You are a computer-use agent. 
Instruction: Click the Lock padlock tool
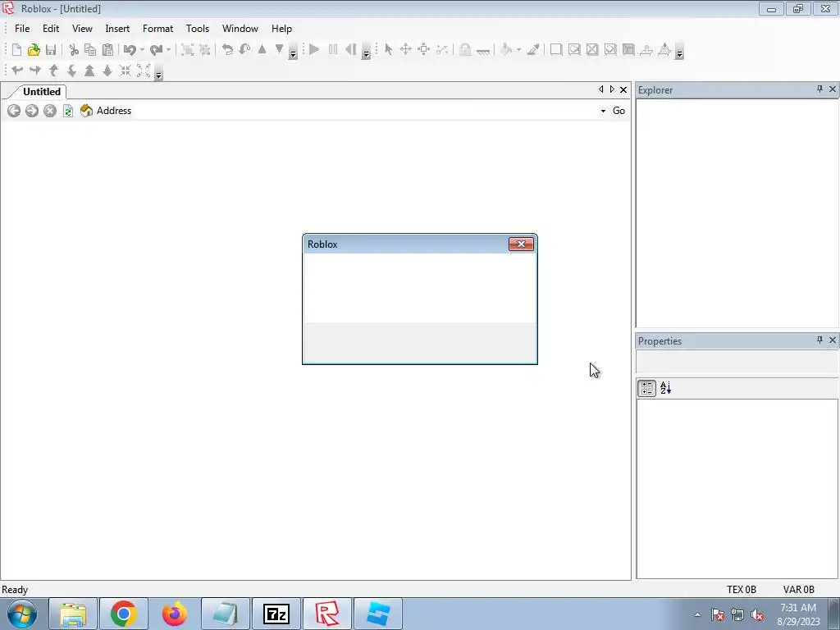(465, 50)
